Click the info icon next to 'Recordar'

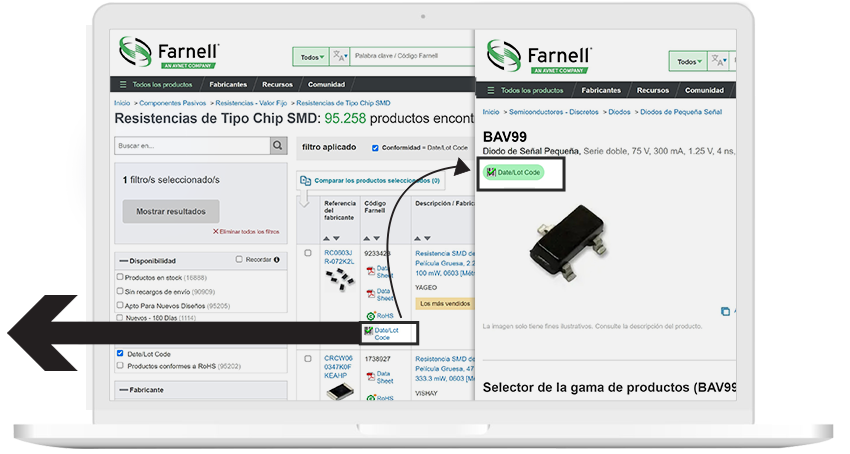[277, 260]
